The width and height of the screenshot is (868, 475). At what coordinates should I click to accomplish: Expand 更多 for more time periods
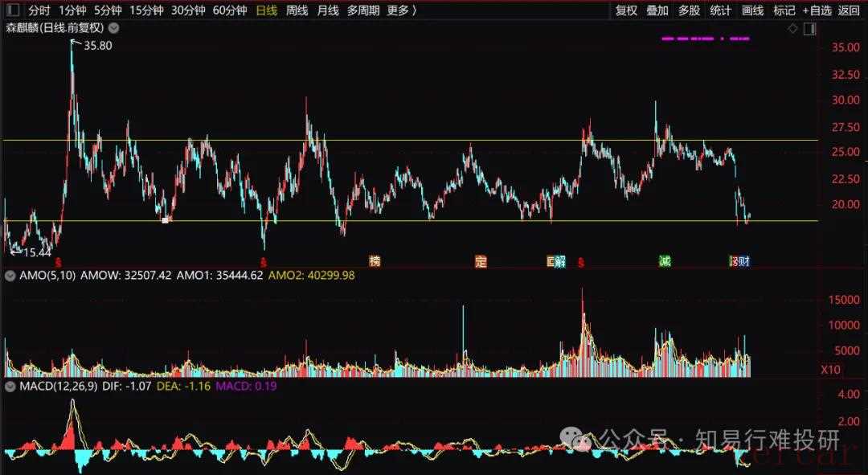[x=402, y=10]
